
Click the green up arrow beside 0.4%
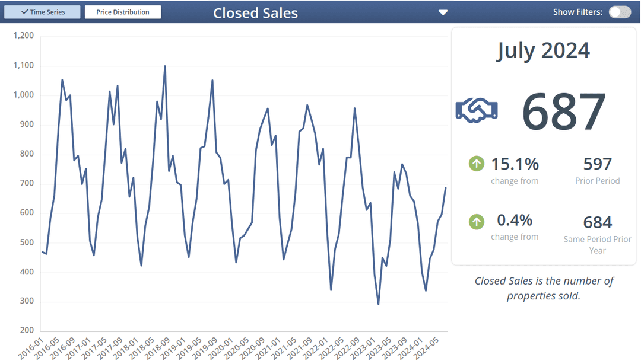click(477, 222)
